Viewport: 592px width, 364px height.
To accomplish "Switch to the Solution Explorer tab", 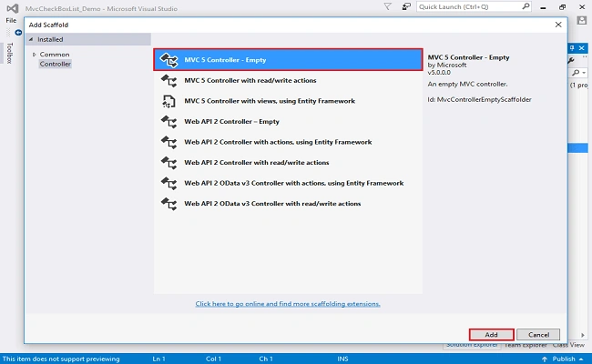I will (x=472, y=345).
